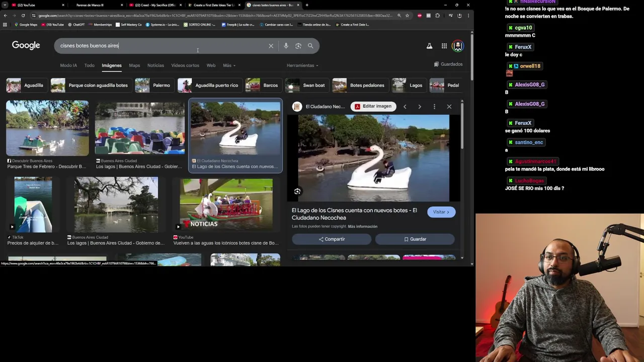Click the Editar imagen button

coord(373,107)
